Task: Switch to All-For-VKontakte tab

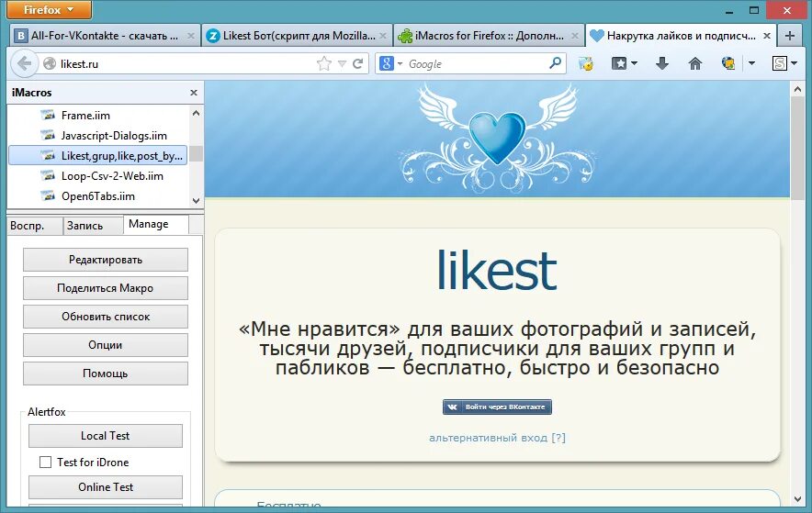Action: 106,36
